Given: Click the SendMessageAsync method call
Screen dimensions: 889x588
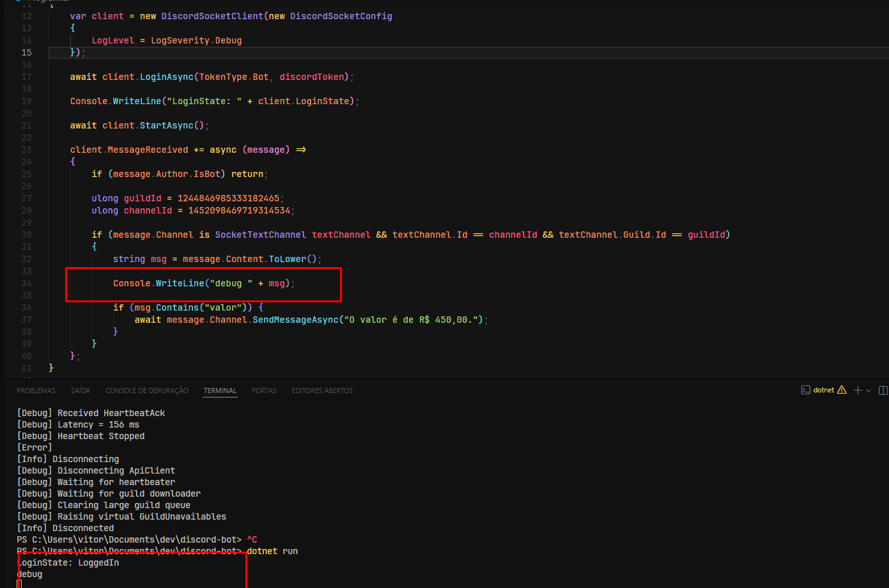Looking at the screenshot, I should point(295,320).
